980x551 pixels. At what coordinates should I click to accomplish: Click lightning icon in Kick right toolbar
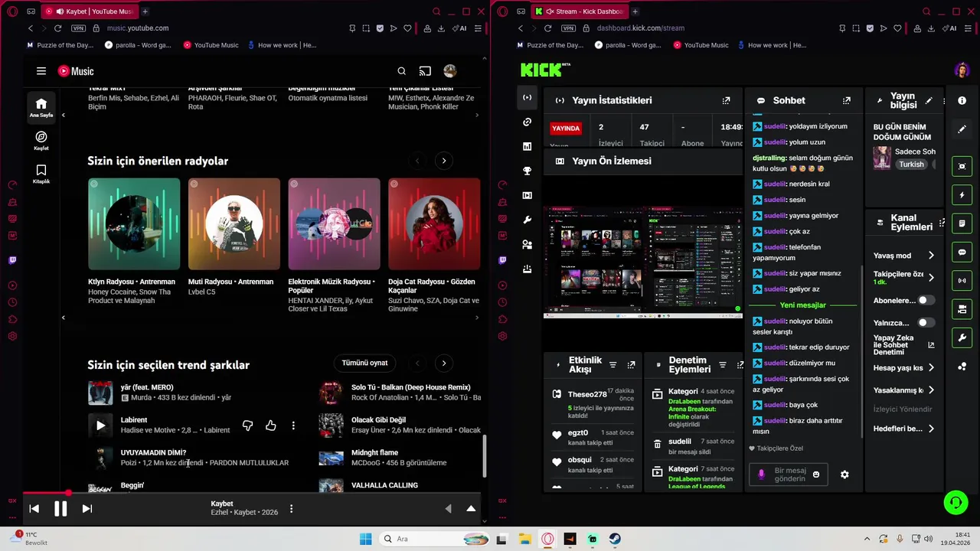(x=962, y=195)
